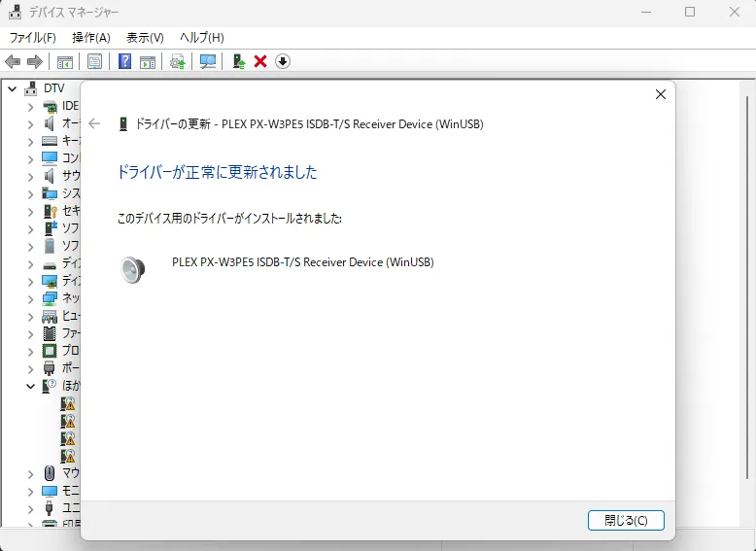The width and height of the screenshot is (756, 551).
Task: Click the Properties toolbar icon
Action: coord(94,61)
